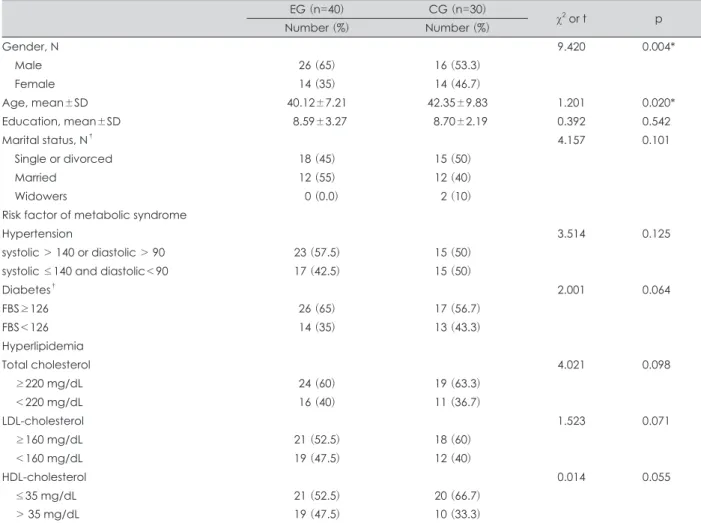Click diabetes p value 0.064
This screenshot has width=701, height=523.
point(656,290)
